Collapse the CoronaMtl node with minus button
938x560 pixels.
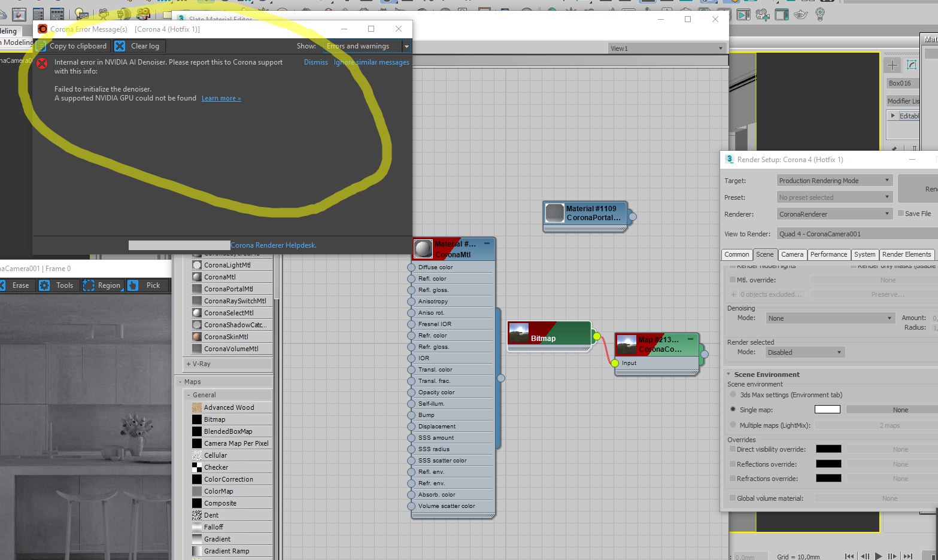tap(487, 243)
